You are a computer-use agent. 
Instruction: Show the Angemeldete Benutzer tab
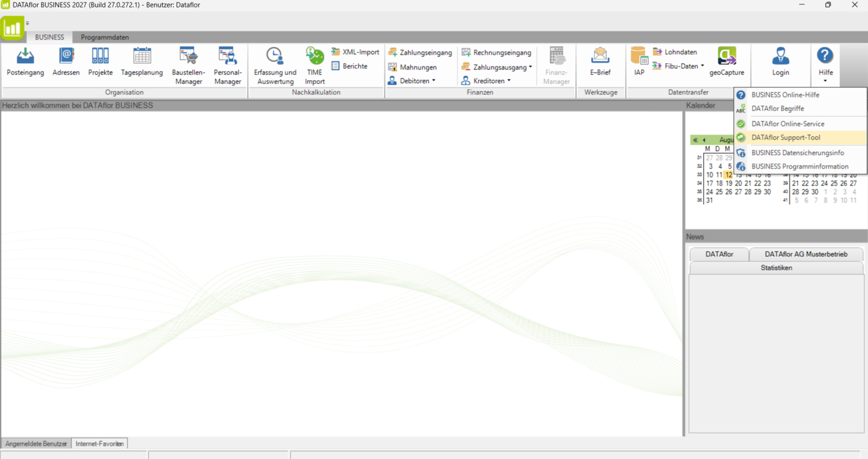click(36, 443)
